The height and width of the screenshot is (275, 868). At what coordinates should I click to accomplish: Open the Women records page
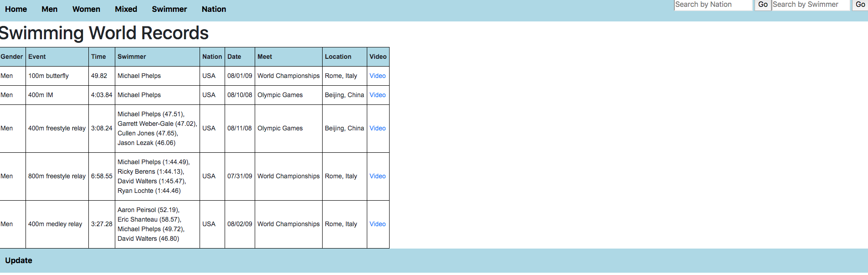click(x=86, y=9)
